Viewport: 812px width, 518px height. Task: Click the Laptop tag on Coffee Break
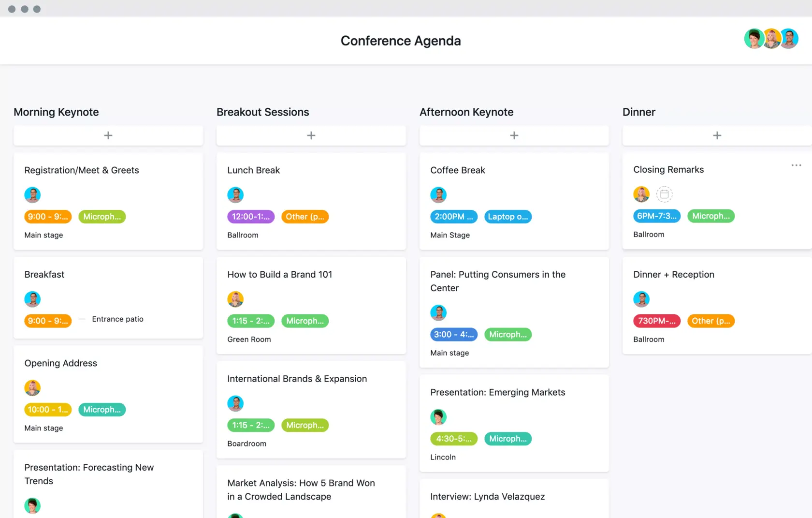508,217
